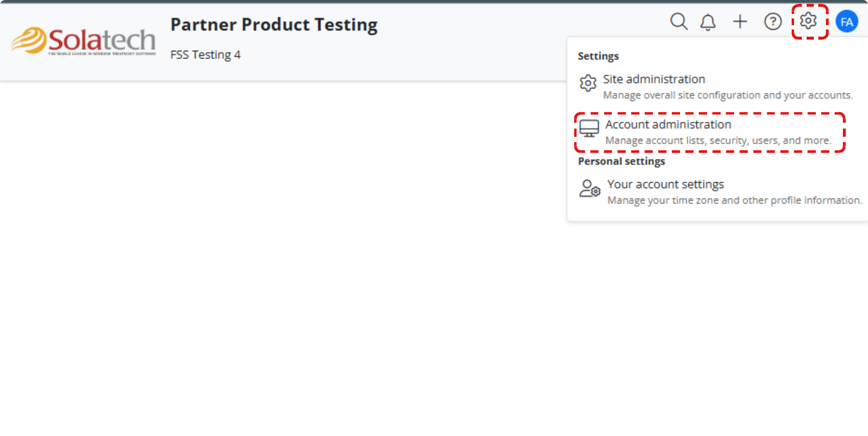
Task: Open the help question mark icon
Action: tap(772, 22)
